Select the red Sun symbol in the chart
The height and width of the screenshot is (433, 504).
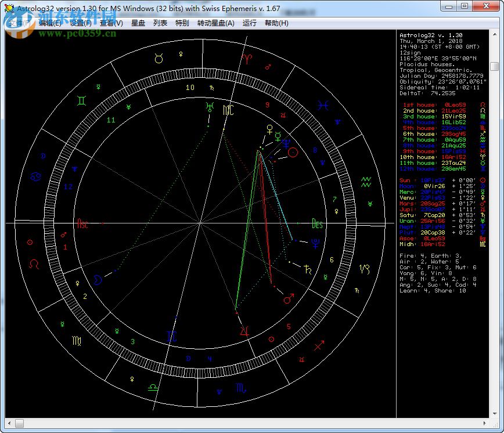pyautogui.click(x=293, y=153)
